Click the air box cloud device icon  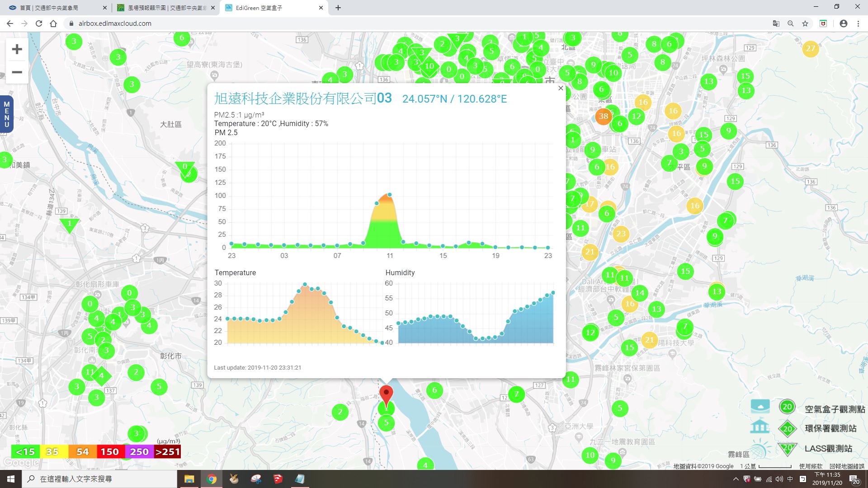click(760, 406)
